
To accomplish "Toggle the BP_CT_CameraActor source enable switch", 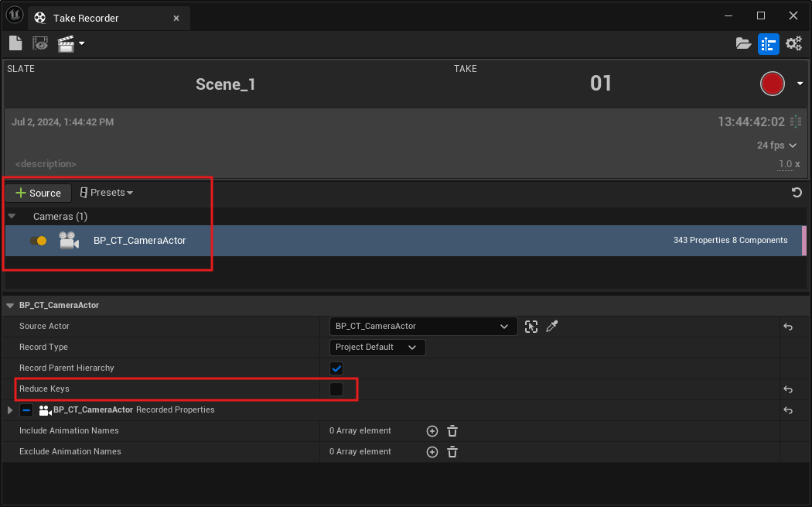I will [x=38, y=241].
